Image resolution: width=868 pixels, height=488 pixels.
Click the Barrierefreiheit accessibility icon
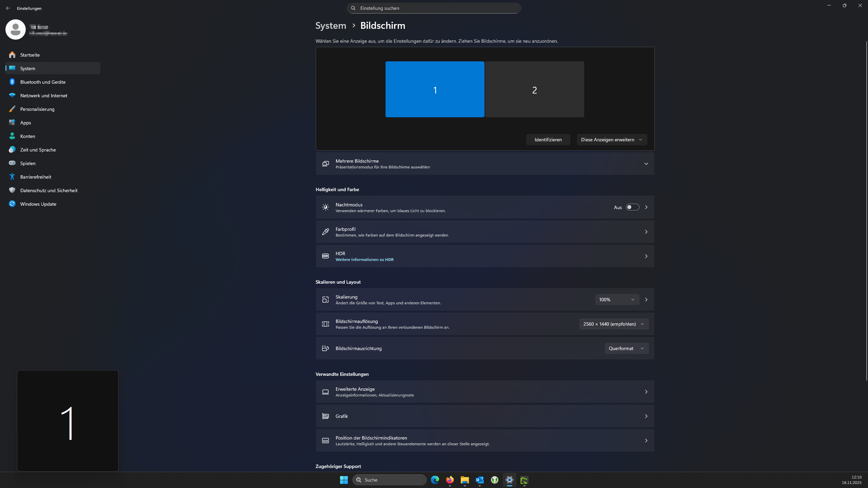coord(12,177)
